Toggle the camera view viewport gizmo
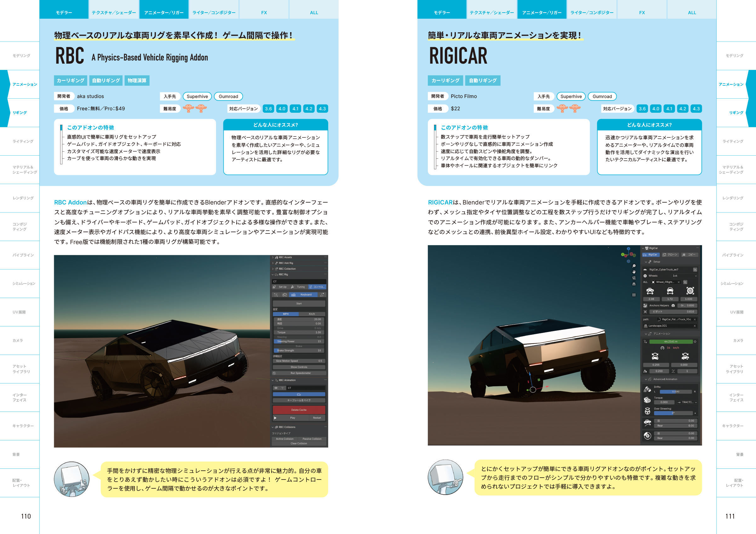 coord(634,278)
